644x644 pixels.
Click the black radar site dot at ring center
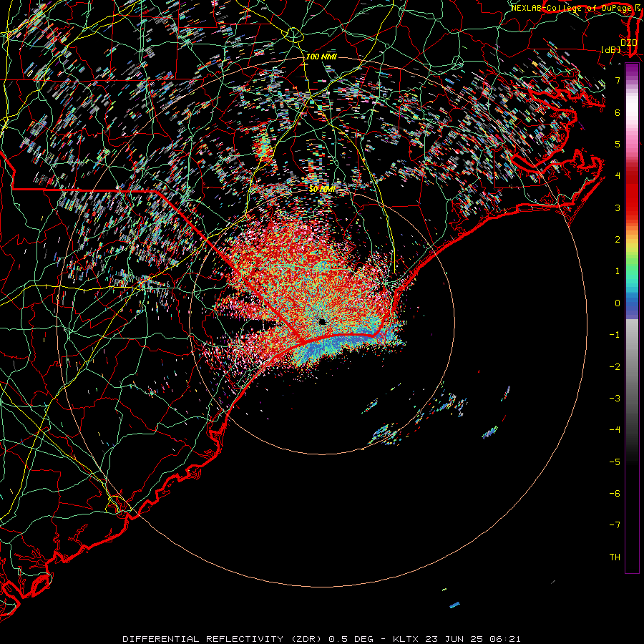click(x=322, y=321)
